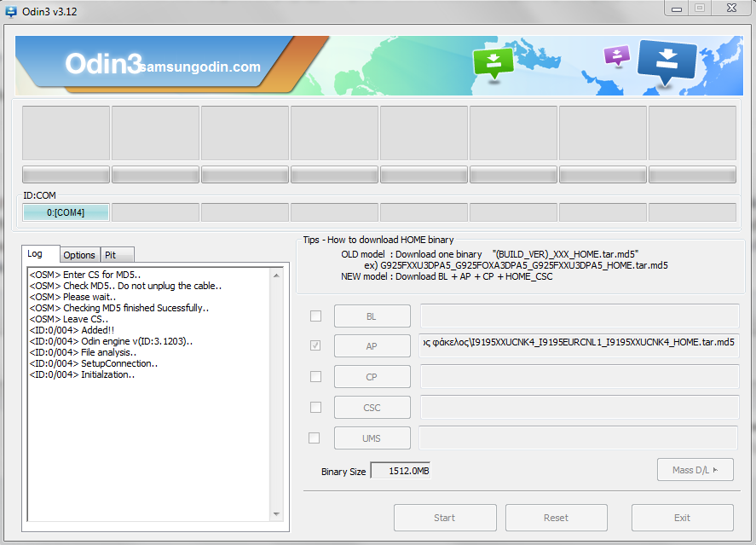The image size is (756, 545).
Task: Click the log scrollbar up arrow
Action: tap(276, 275)
